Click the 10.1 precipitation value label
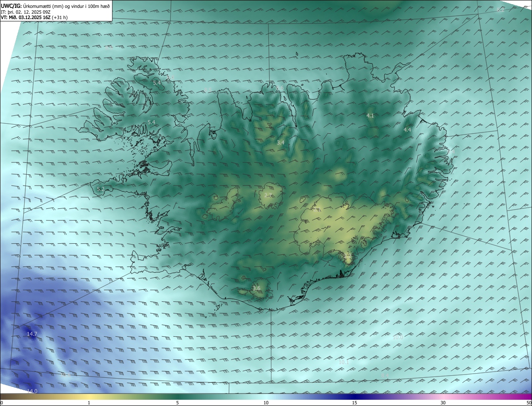 [x=344, y=362]
